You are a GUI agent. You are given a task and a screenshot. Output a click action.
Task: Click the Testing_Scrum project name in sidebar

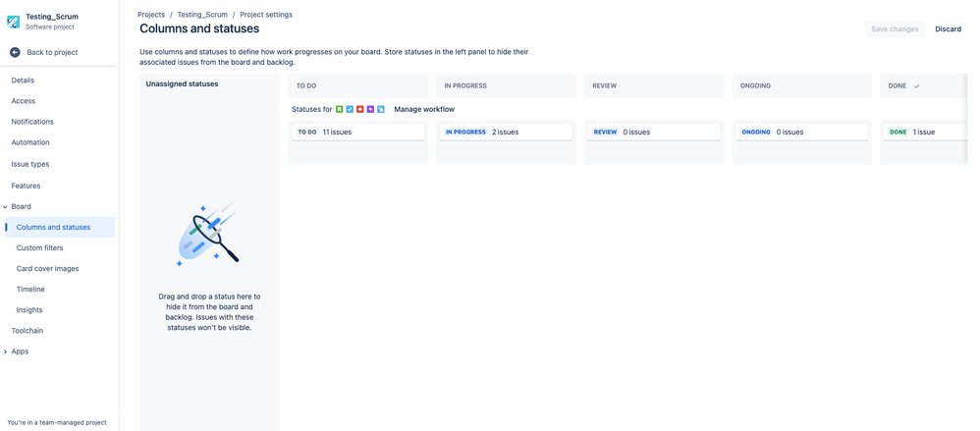[x=52, y=17]
